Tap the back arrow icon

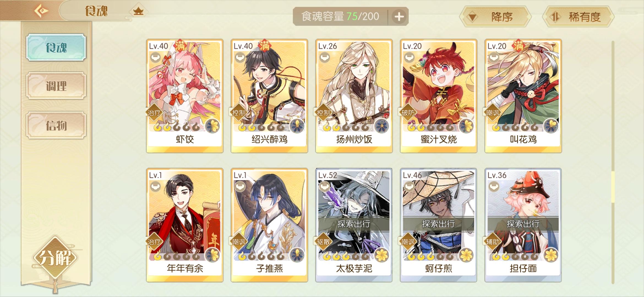[x=42, y=11]
